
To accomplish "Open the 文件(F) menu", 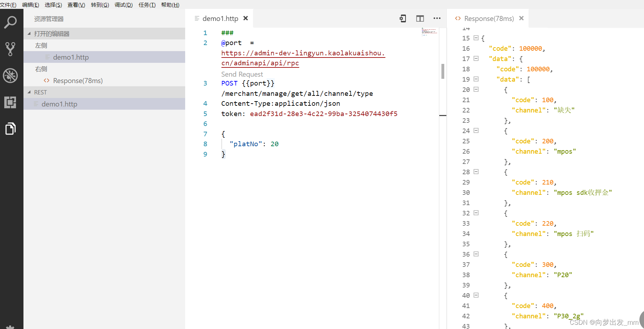I will click(8, 5).
